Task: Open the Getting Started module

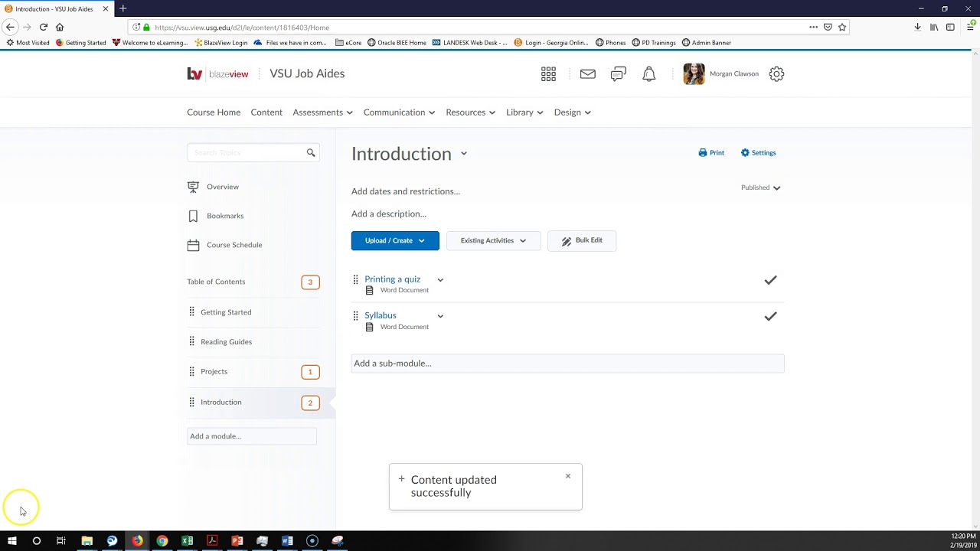Action: pos(226,312)
